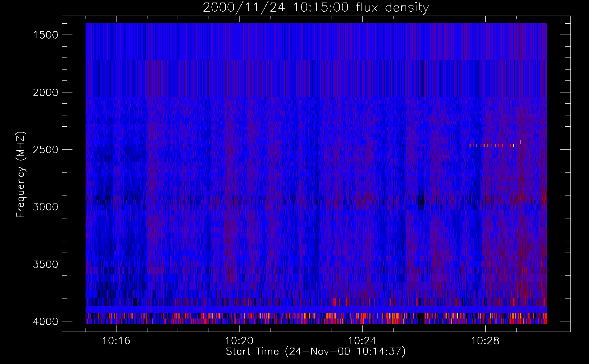Select the 2500 frequency axis label
The height and width of the screenshot is (364, 589).
coord(46,150)
